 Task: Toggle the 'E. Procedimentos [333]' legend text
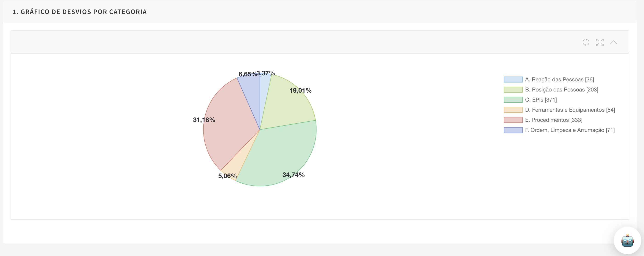click(554, 120)
